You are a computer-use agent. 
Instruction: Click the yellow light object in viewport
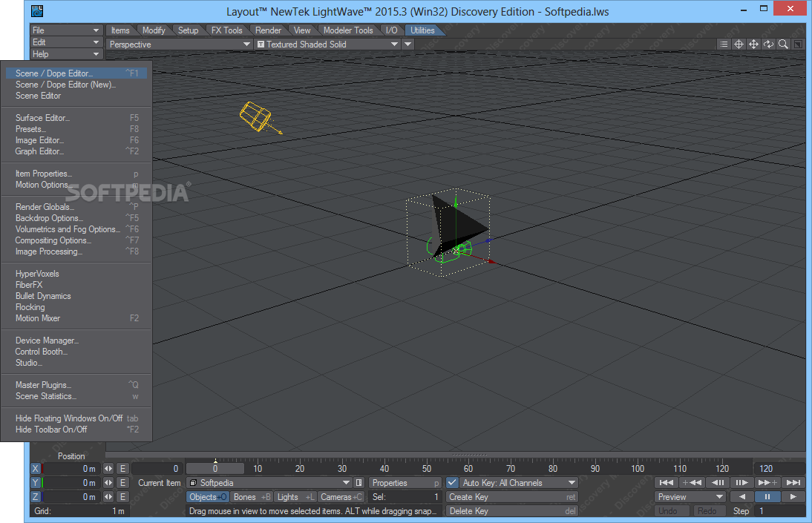coord(256,116)
